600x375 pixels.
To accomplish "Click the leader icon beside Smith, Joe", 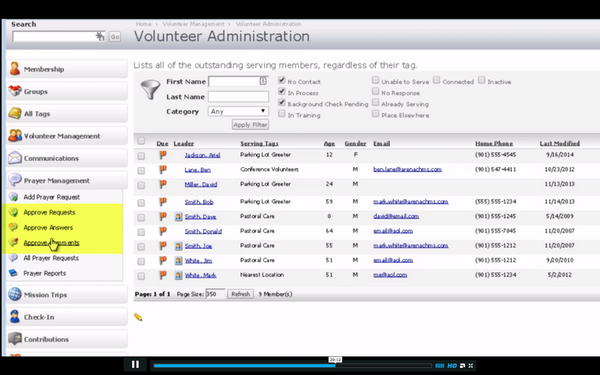I will (178, 246).
